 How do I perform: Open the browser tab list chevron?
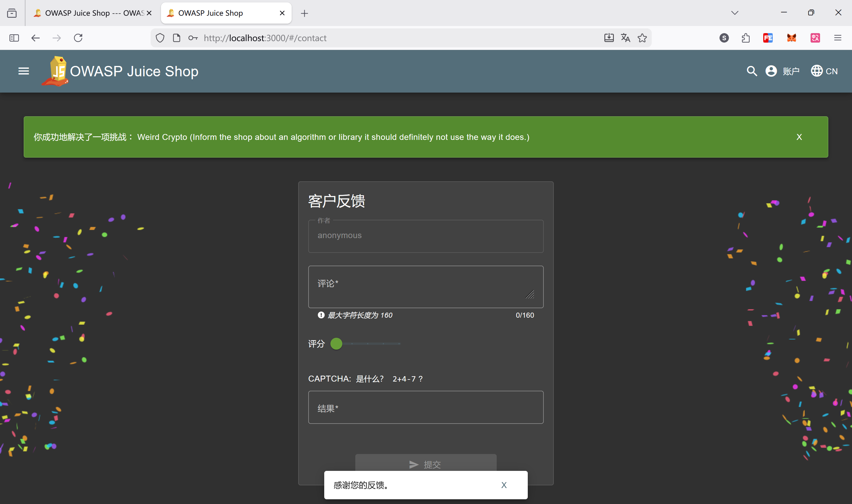(734, 12)
